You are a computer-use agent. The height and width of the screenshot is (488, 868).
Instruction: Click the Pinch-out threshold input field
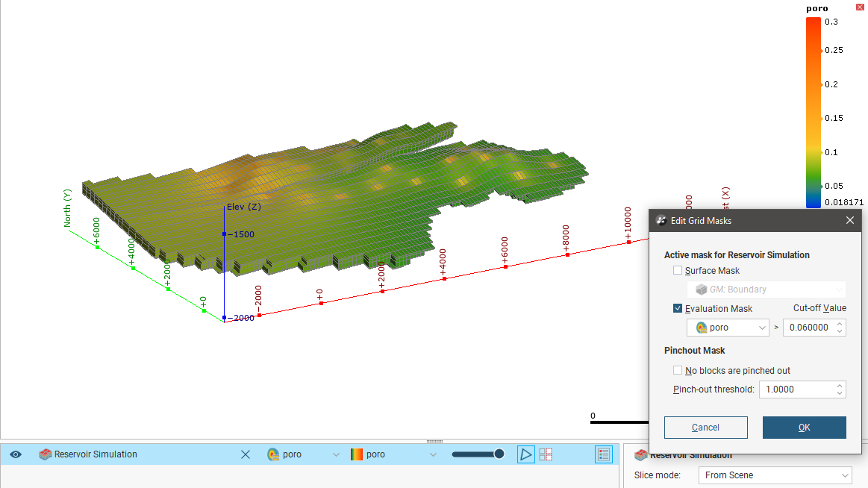(796, 390)
